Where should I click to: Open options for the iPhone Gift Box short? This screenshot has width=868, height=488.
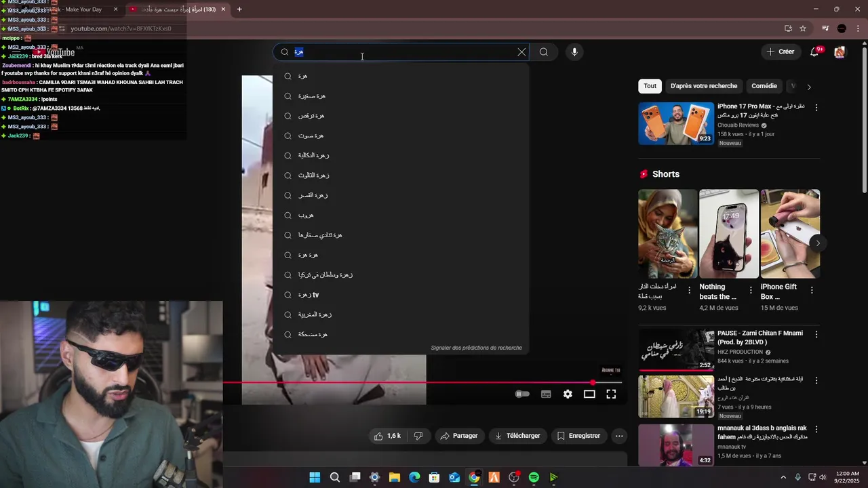point(812,290)
